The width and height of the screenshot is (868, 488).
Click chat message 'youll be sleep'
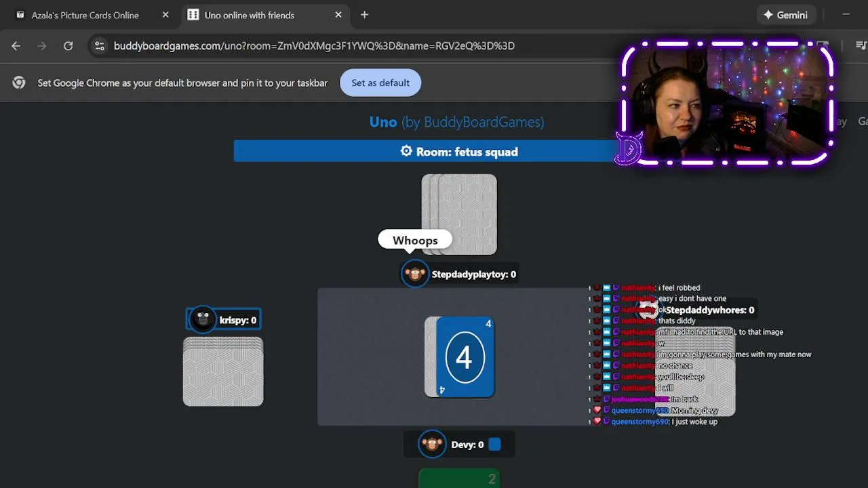coord(681,377)
